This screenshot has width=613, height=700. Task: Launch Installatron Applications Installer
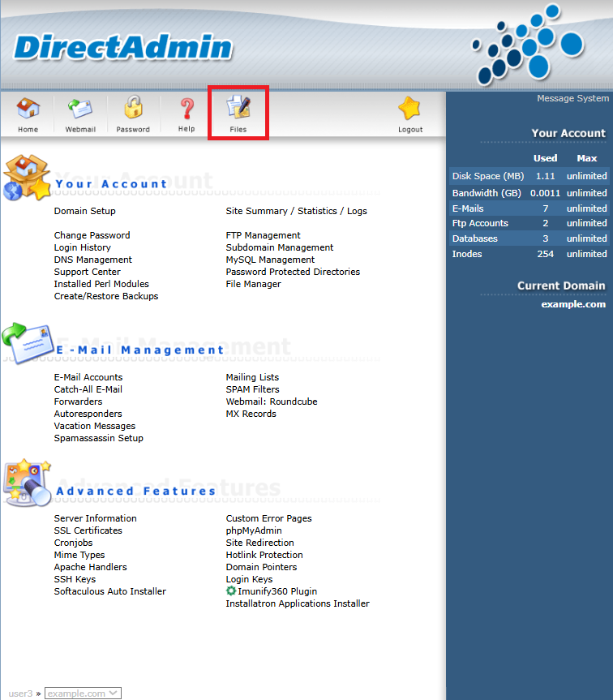click(x=298, y=603)
